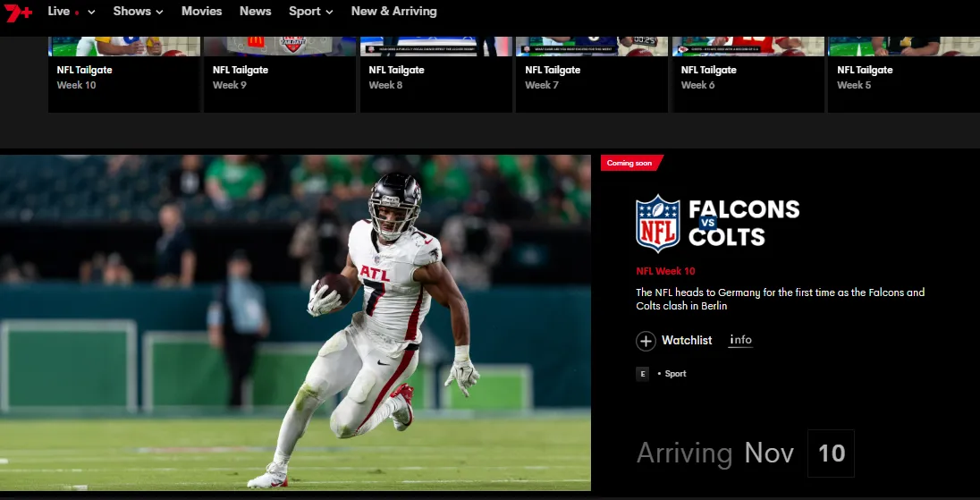The image size is (980, 500).
Task: Click the E classification rating badge
Action: click(x=642, y=374)
